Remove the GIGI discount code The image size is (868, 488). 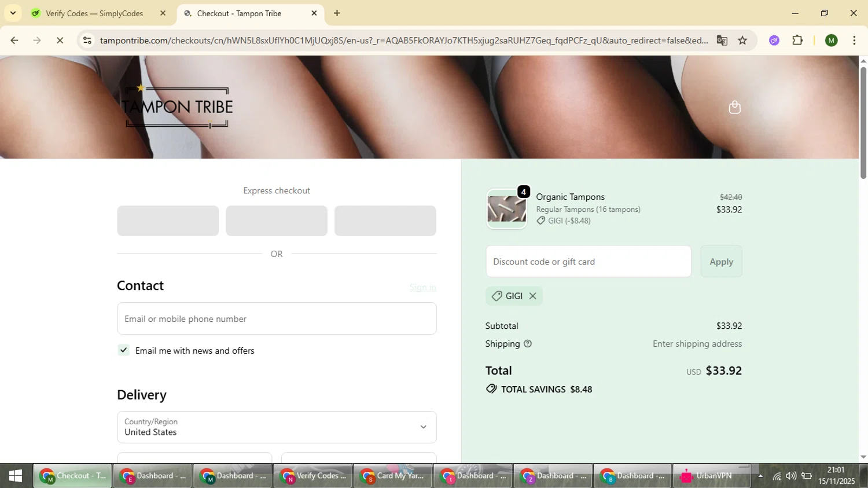(532, 296)
